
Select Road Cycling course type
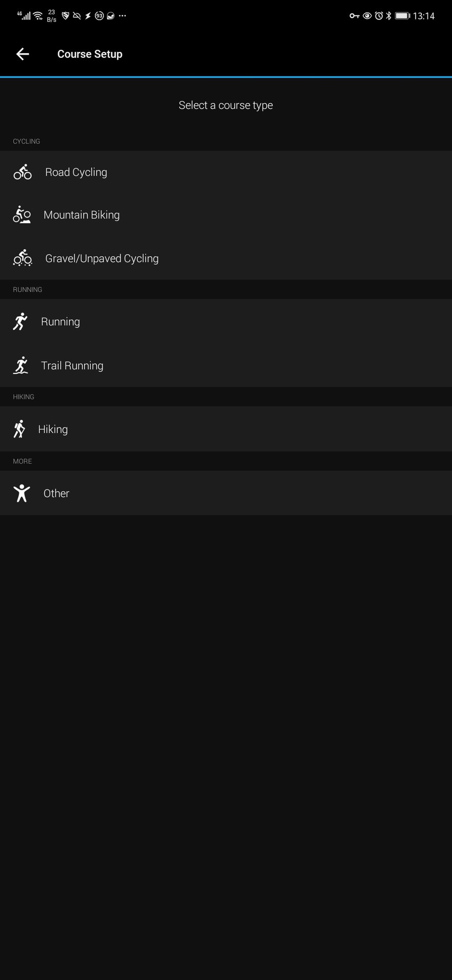[x=76, y=173]
